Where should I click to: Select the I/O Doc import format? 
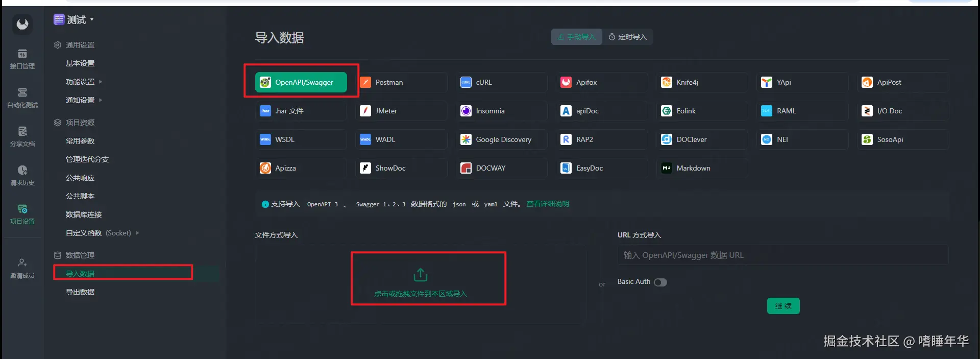(x=903, y=111)
